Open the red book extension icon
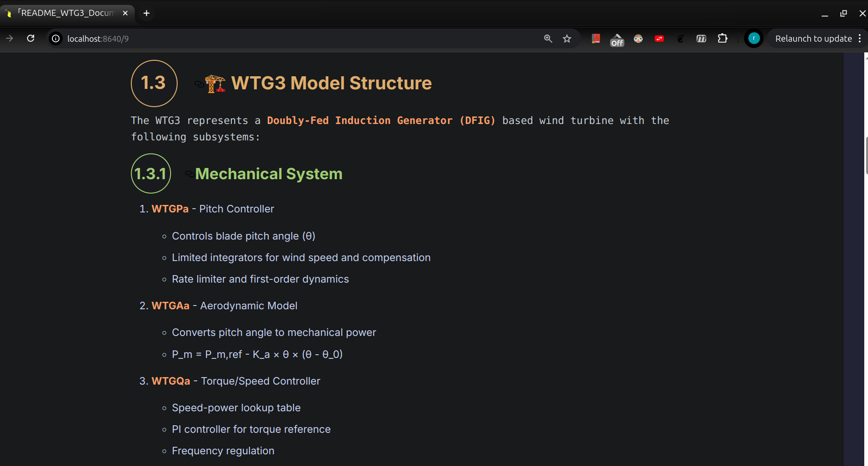Screen dimensions: 868x466 (x=595, y=38)
